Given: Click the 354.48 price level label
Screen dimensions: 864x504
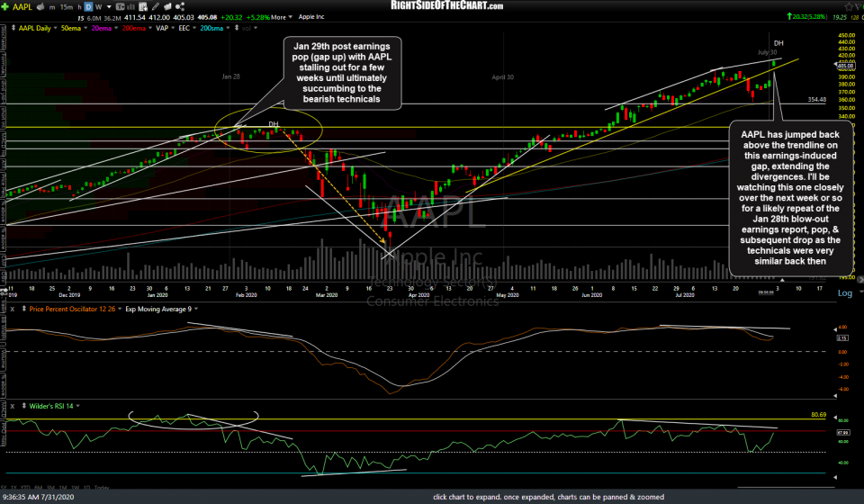Looking at the screenshot, I should pyautogui.click(x=816, y=100).
